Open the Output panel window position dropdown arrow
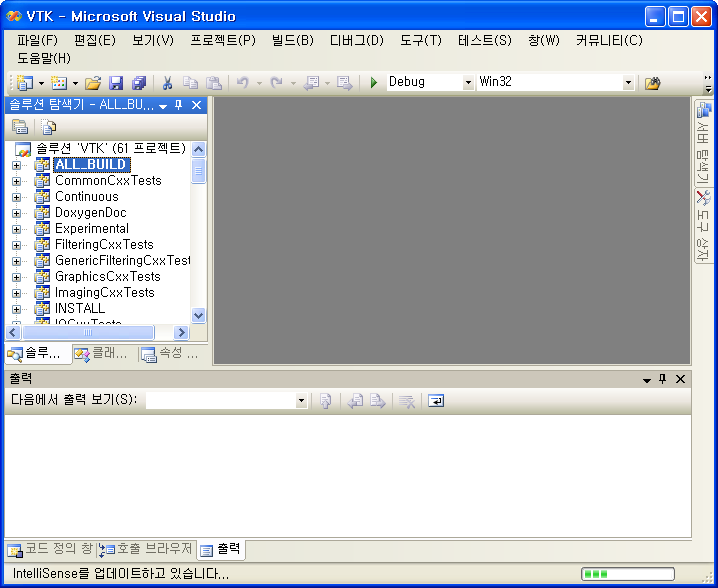 pyautogui.click(x=647, y=380)
